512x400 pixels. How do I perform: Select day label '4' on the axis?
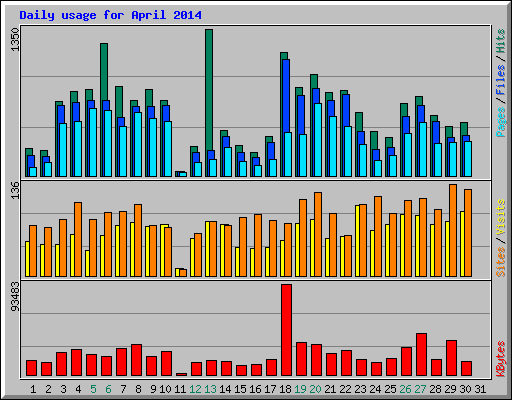(78, 389)
